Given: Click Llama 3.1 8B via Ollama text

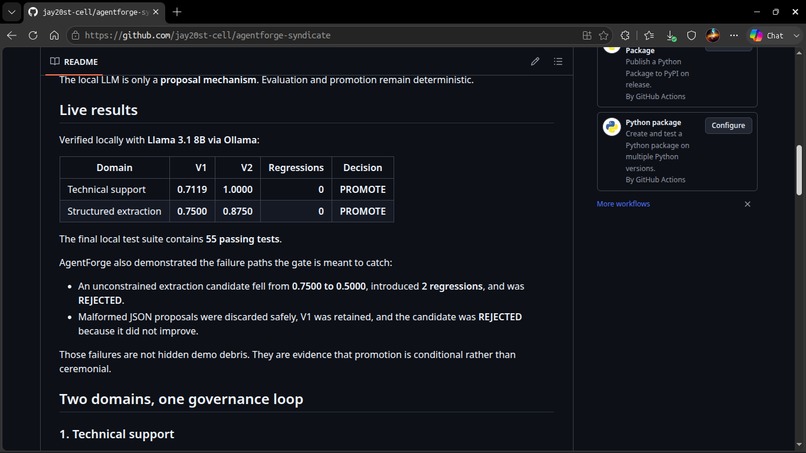Looking at the screenshot, I should (x=202, y=140).
